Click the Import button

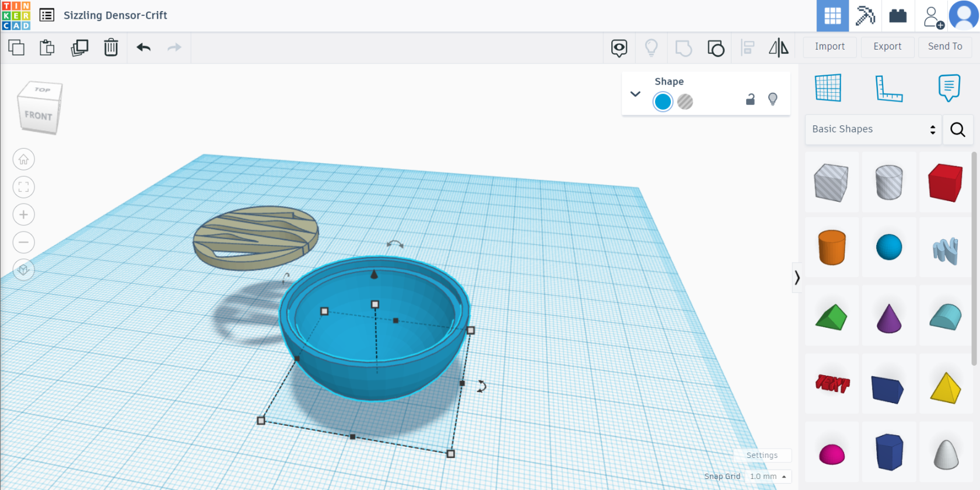coord(829,47)
